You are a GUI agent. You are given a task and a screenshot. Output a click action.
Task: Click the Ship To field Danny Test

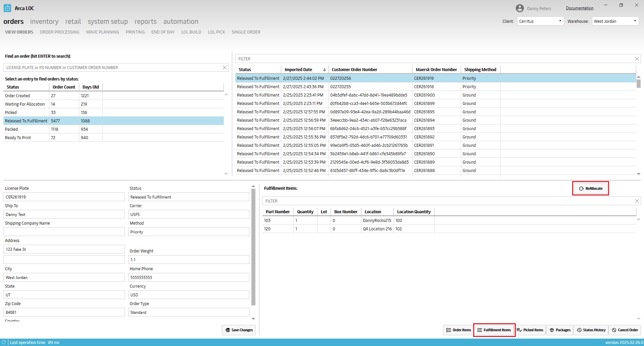click(x=64, y=214)
